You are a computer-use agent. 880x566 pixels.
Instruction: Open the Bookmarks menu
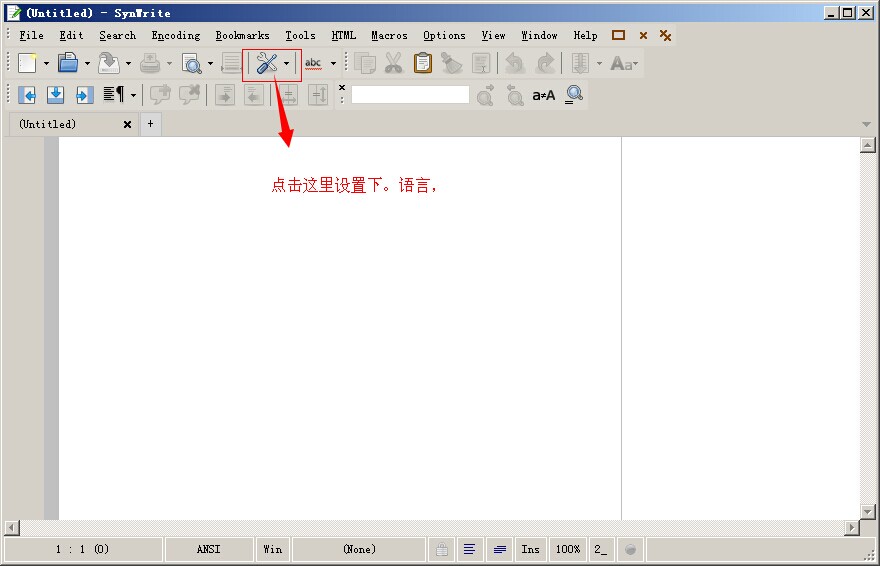click(x=242, y=35)
